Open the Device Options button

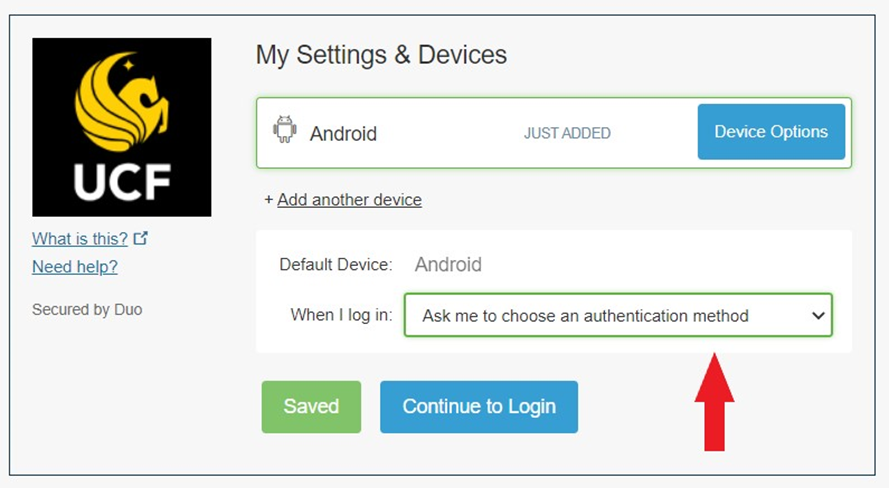pos(771,131)
